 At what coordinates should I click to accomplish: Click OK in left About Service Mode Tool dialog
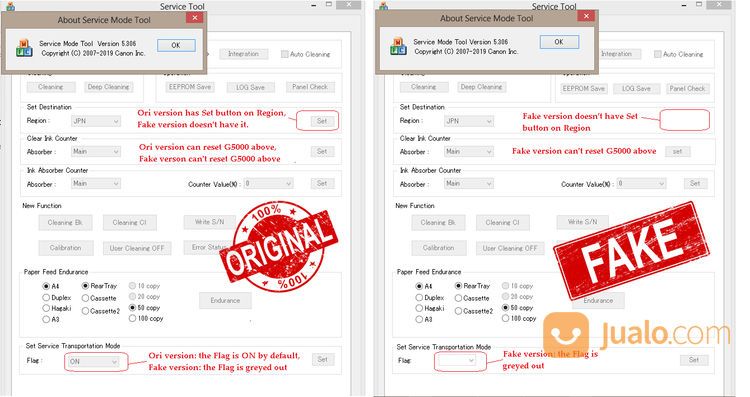176,45
